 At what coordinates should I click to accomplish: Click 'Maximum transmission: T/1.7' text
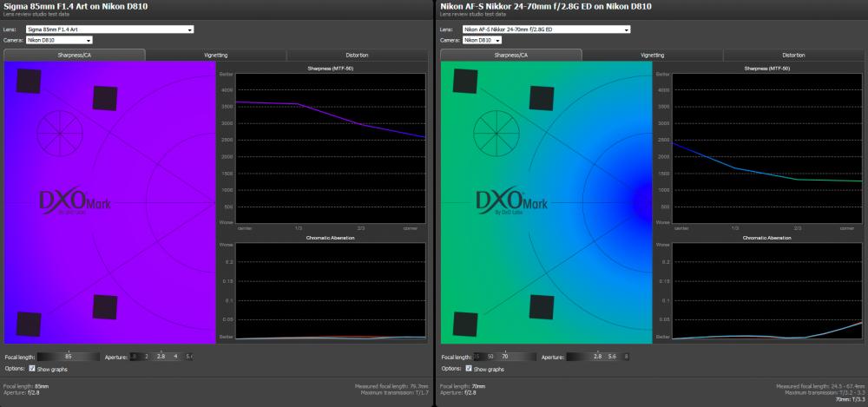395,392
